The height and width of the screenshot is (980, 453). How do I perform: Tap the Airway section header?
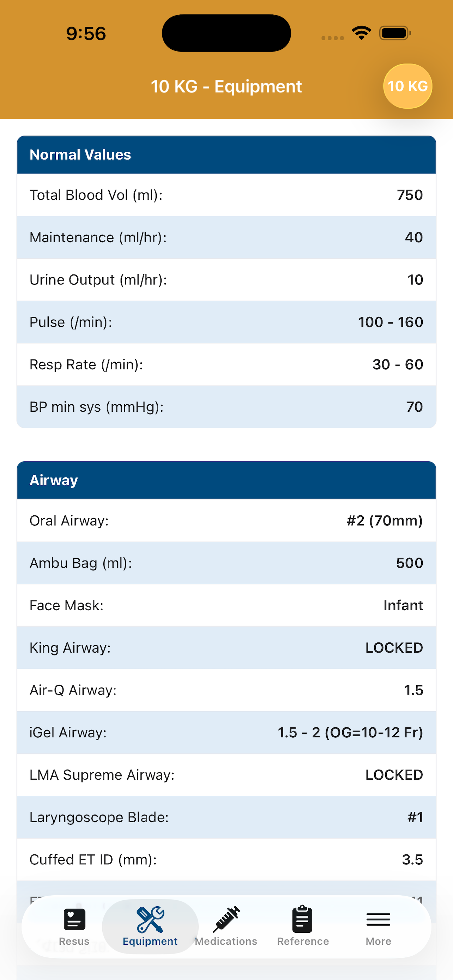(x=226, y=480)
